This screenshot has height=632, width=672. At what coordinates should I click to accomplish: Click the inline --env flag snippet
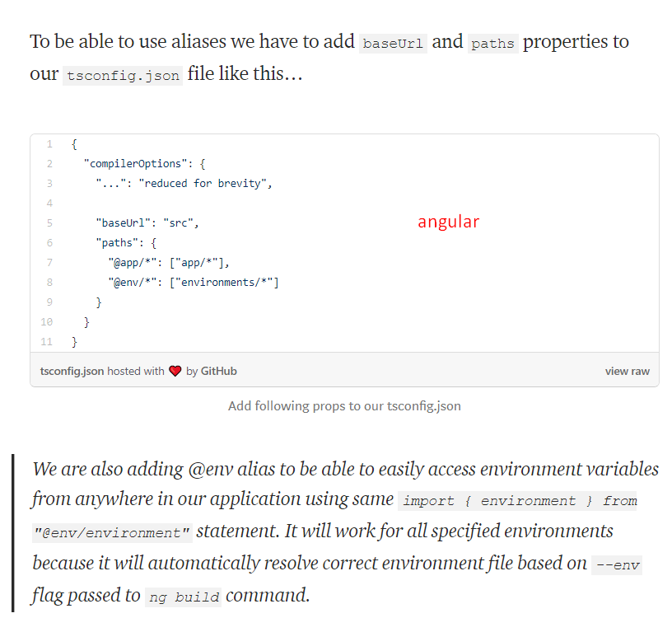point(617,564)
